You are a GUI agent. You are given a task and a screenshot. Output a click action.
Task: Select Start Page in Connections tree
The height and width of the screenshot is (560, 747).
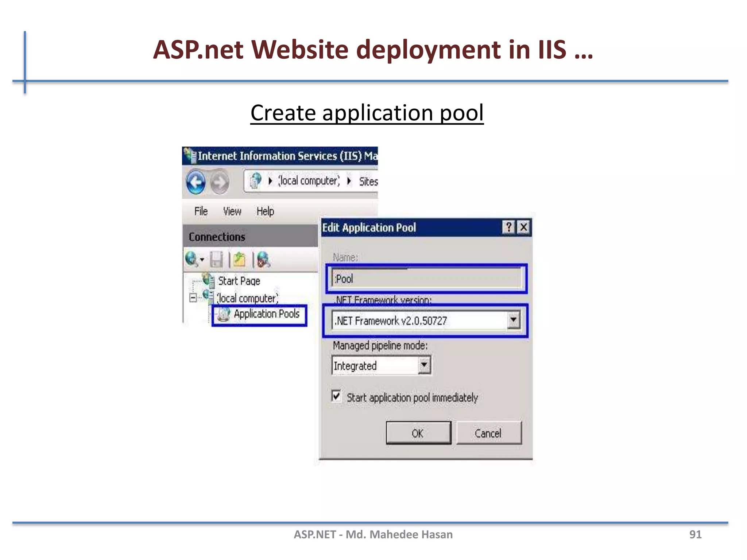pos(239,281)
